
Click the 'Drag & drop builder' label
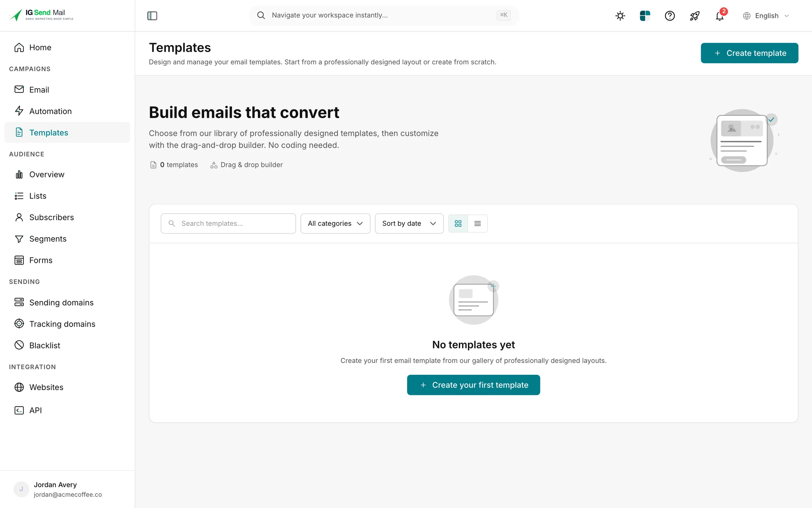[251, 165]
